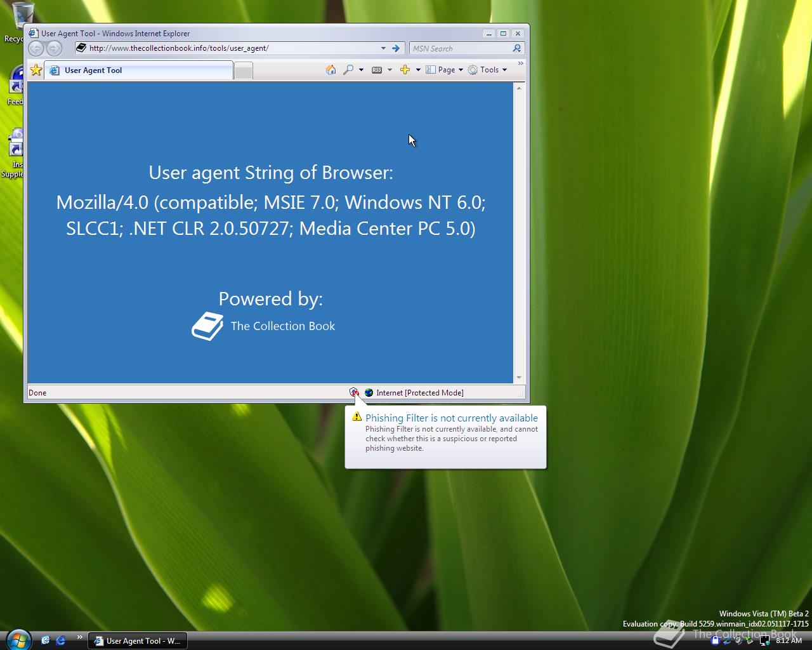Screen dimensions: 812x650
Task: Click the Add to Favorites plus icon
Action: [x=405, y=70]
